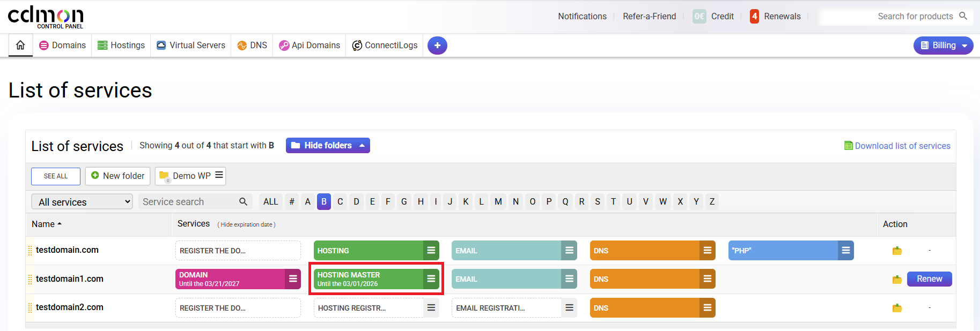The image size is (980, 331).
Task: Open the menu icon on the "PHP" service
Action: (845, 250)
